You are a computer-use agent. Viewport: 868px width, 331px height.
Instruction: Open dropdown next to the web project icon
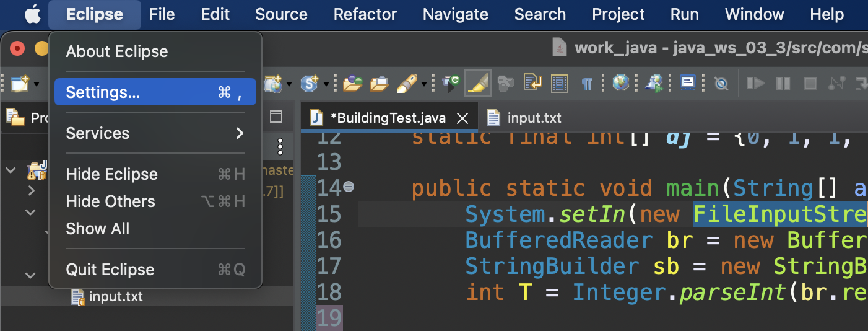point(289,84)
